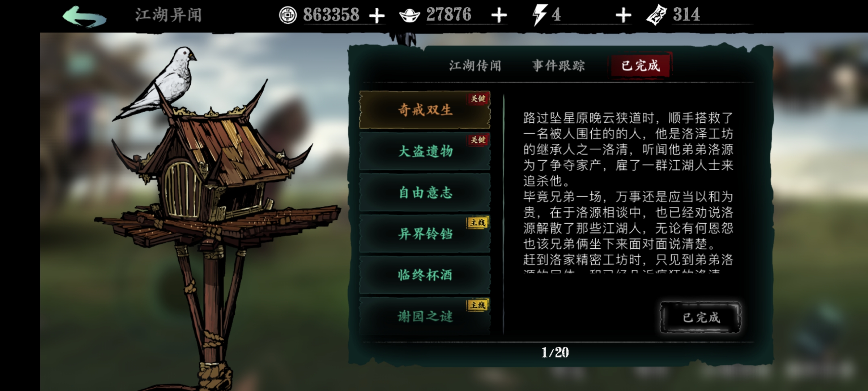Tap the silver ingot currency icon
The height and width of the screenshot is (391, 868).
pos(409,16)
